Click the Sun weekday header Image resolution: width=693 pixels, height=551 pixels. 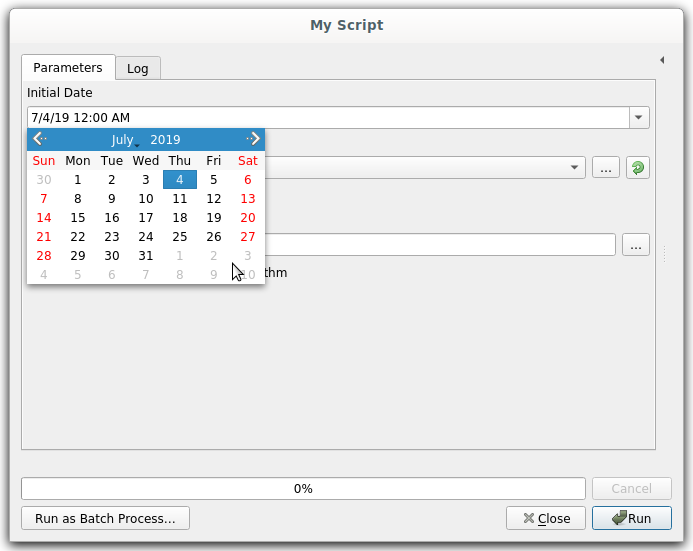[44, 160]
